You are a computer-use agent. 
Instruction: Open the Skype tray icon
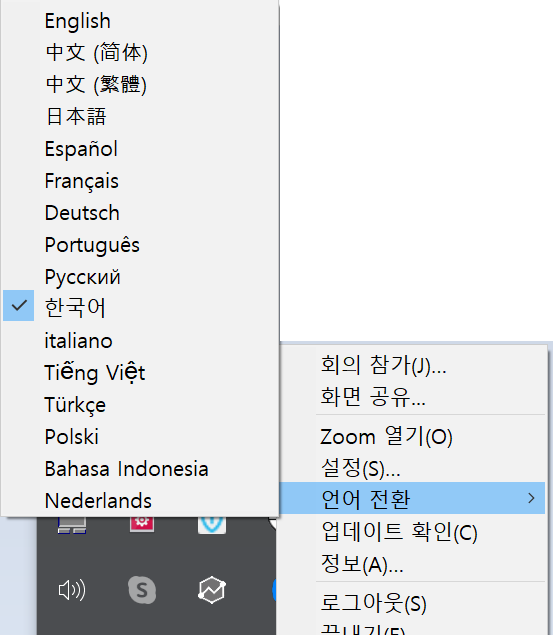(x=142, y=590)
